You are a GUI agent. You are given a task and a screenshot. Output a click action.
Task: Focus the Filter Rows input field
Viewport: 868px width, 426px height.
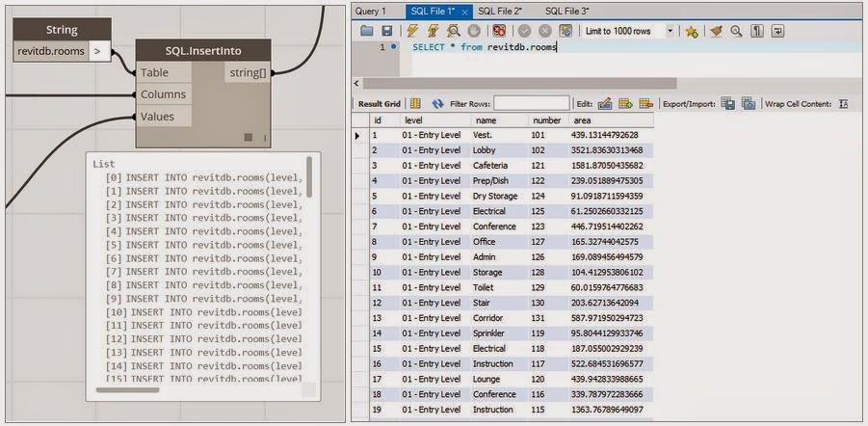pos(532,103)
